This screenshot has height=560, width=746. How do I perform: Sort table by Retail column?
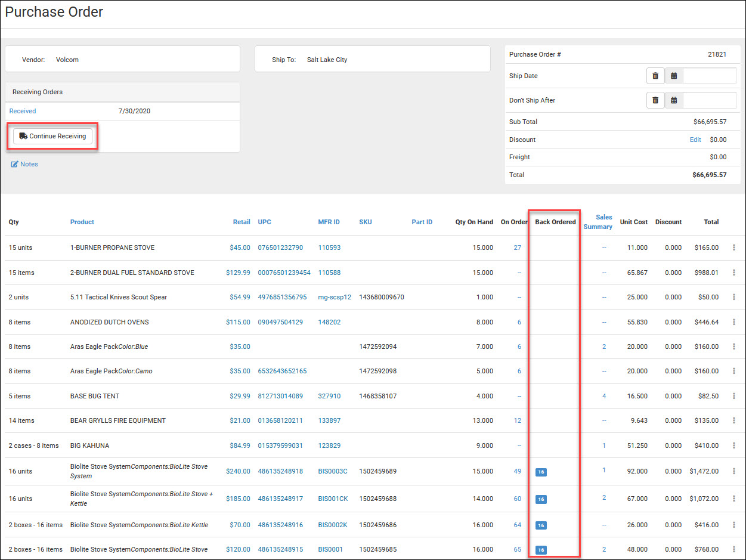pyautogui.click(x=242, y=222)
